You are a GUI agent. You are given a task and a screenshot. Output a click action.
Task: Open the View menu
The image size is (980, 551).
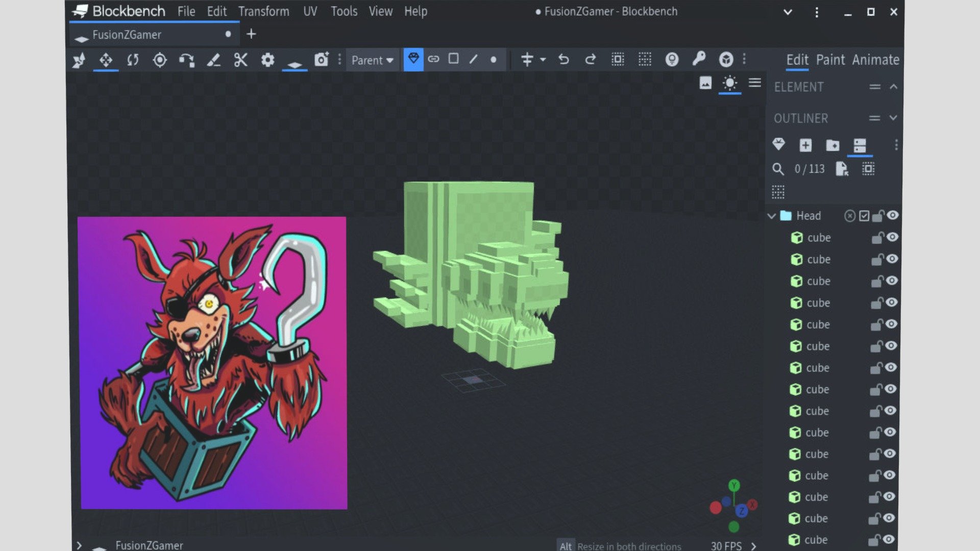point(381,11)
